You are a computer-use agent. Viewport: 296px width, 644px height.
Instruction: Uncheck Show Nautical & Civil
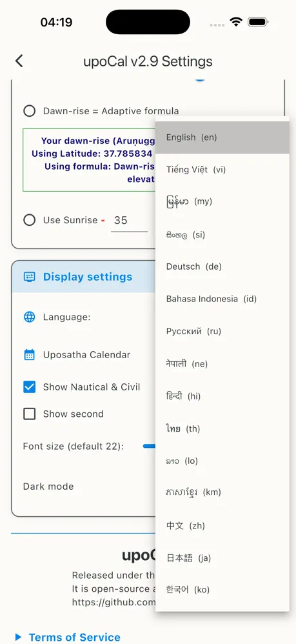[x=29, y=387]
